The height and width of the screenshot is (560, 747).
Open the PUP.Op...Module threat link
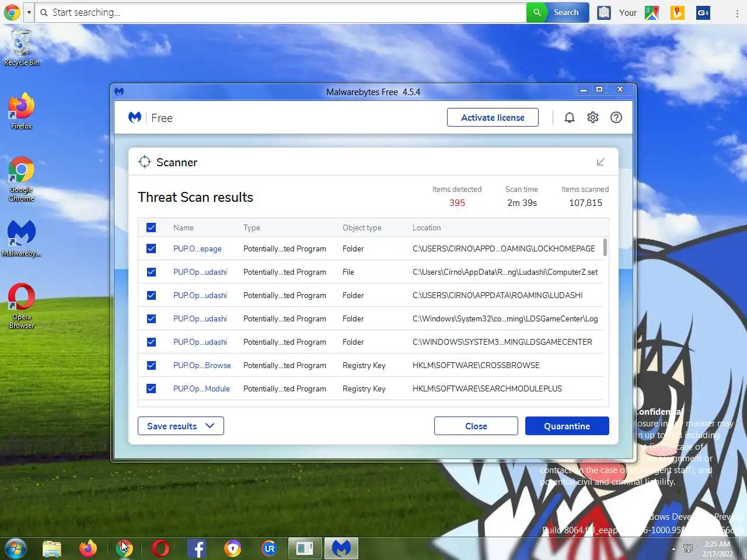coord(201,388)
